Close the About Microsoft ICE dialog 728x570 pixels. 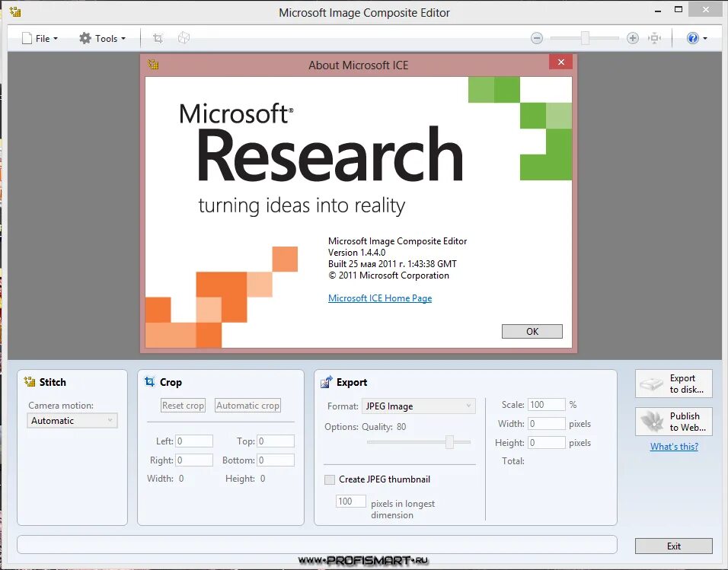coord(561,62)
